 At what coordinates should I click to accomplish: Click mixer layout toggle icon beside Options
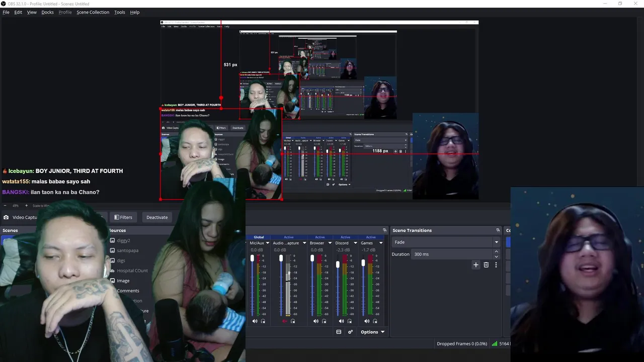pyautogui.click(x=339, y=332)
